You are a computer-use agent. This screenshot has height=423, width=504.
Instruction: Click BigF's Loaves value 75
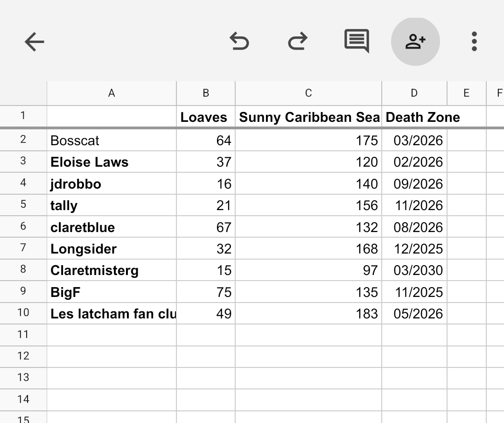point(206,292)
